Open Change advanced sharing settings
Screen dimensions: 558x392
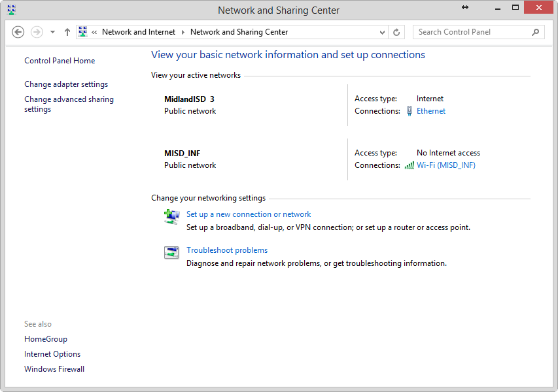[69, 104]
